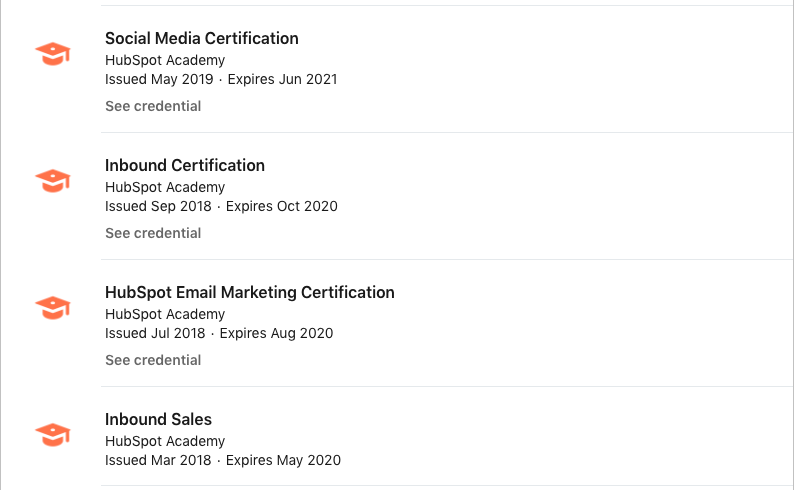794x490 pixels.
Task: See credential for Social Media Certification
Action: (x=153, y=106)
